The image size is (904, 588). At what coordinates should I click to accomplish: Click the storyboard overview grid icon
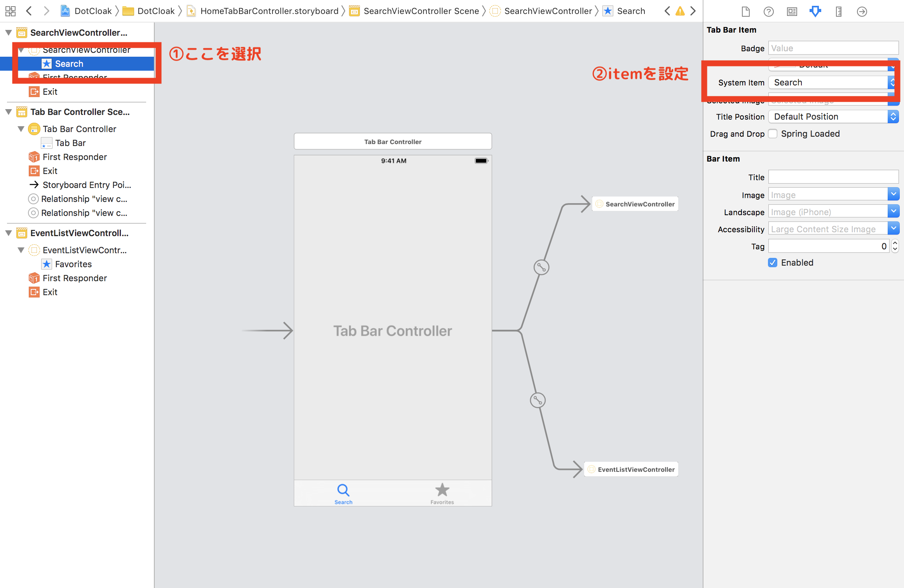[x=10, y=11]
